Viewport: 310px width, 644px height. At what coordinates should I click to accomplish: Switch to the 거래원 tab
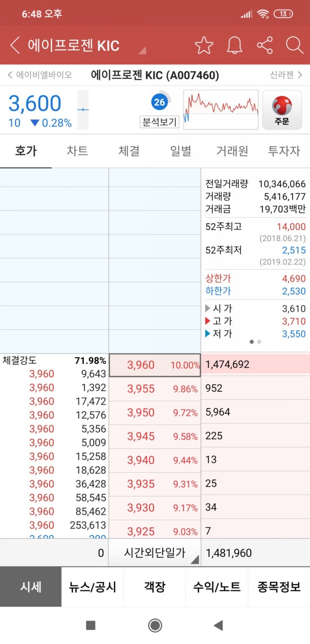232,151
